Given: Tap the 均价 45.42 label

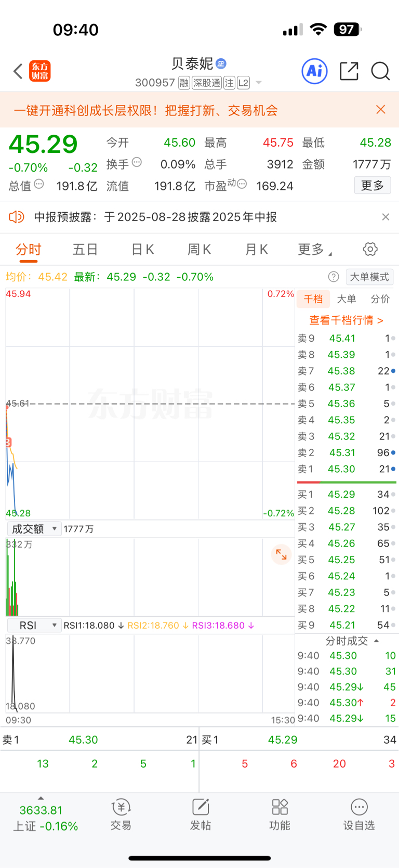Looking at the screenshot, I should (36, 277).
